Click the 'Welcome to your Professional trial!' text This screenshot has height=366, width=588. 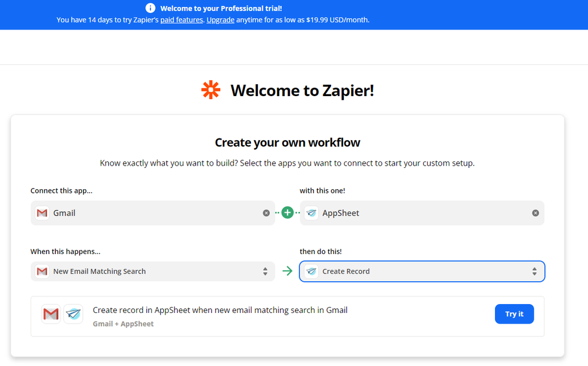coord(222,8)
